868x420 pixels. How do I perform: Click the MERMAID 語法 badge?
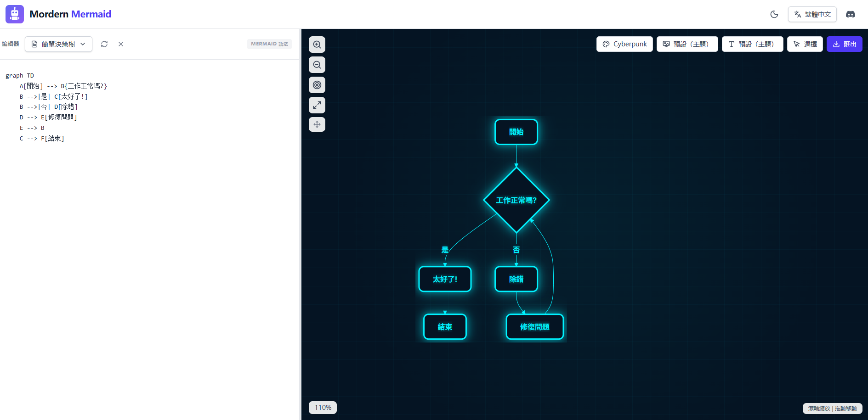(x=269, y=44)
